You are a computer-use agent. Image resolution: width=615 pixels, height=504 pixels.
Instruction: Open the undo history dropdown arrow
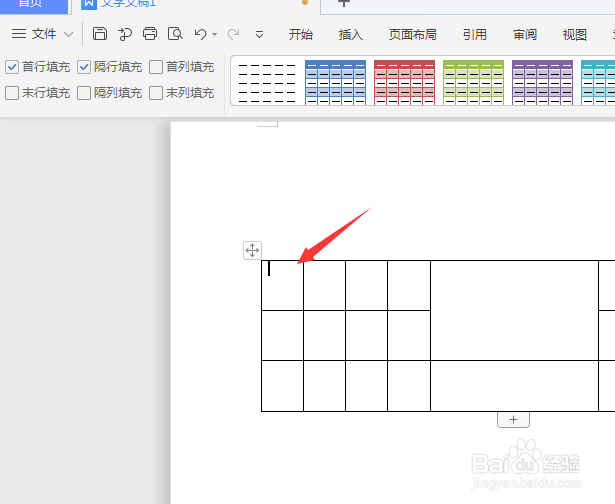(x=215, y=35)
